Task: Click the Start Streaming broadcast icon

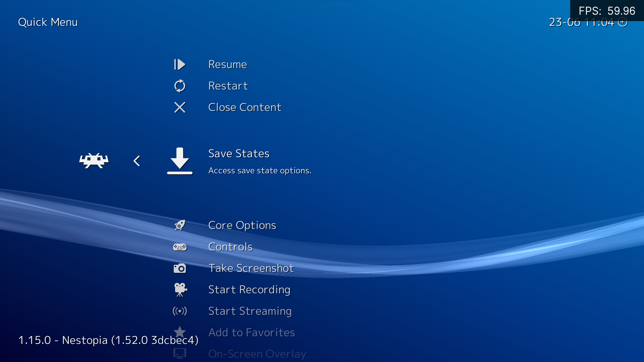Action: point(180,311)
